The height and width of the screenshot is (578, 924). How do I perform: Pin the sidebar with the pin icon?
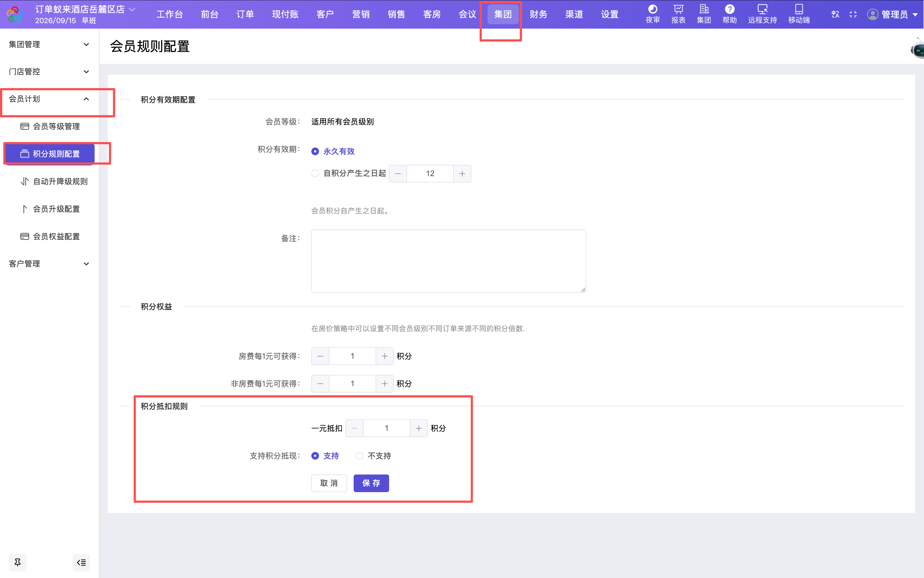[18, 562]
